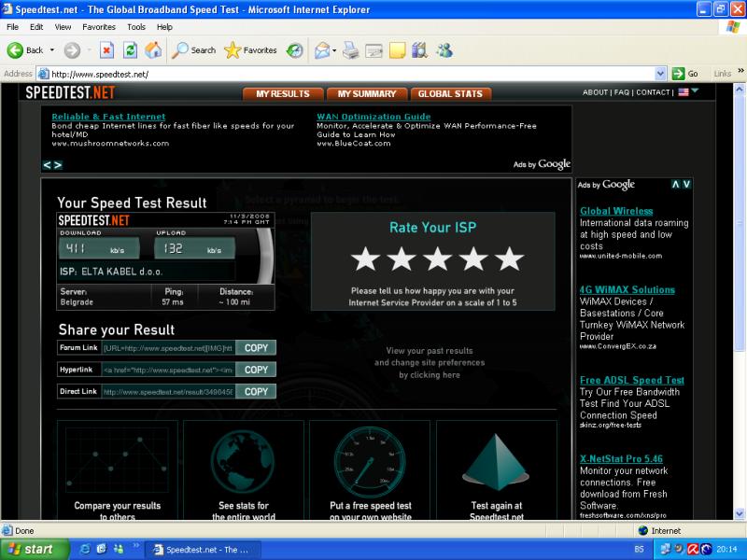Open the Free ADSL Speed Test ad
Viewport: 747px width, 560px height.
[x=632, y=380]
